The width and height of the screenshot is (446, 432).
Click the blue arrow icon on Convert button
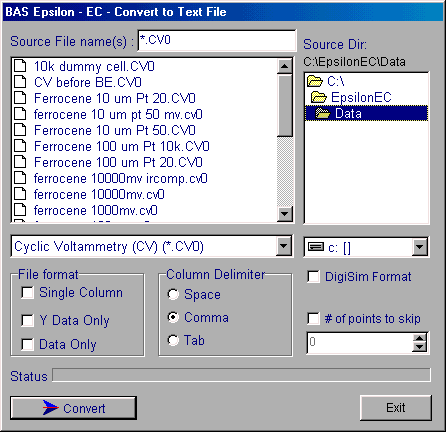(50, 407)
